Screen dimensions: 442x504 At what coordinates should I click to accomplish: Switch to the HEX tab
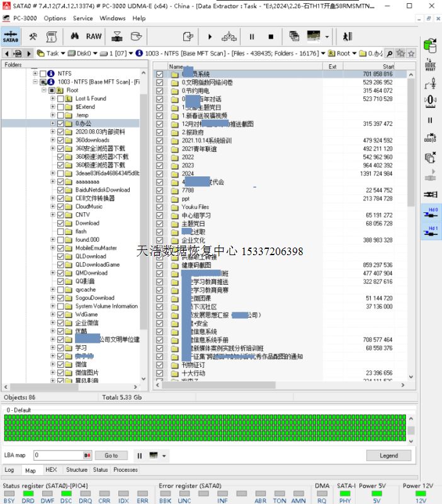51,470
